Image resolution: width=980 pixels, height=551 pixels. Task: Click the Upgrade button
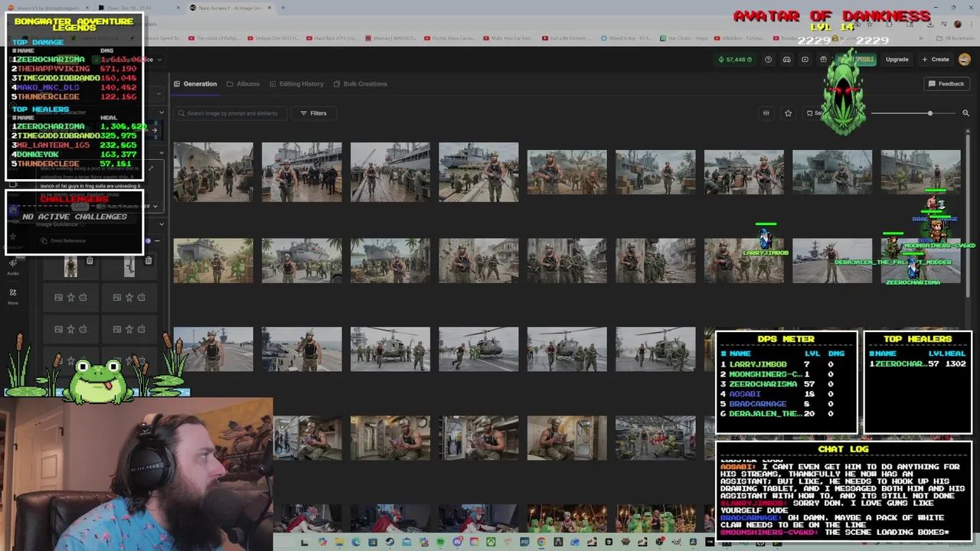pyautogui.click(x=897, y=59)
